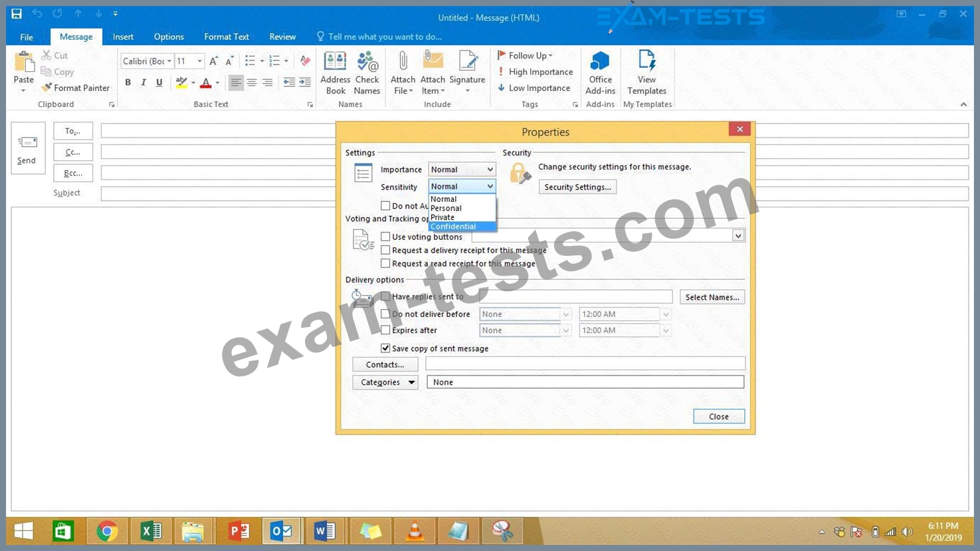Open the font size 11 dropdown
This screenshot has width=980, height=551.
[199, 61]
